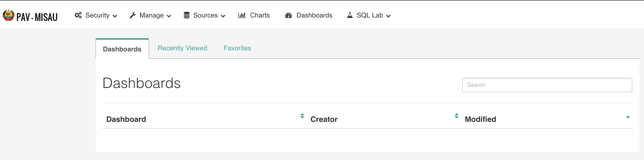Click the dashboard Search input field

(x=547, y=85)
